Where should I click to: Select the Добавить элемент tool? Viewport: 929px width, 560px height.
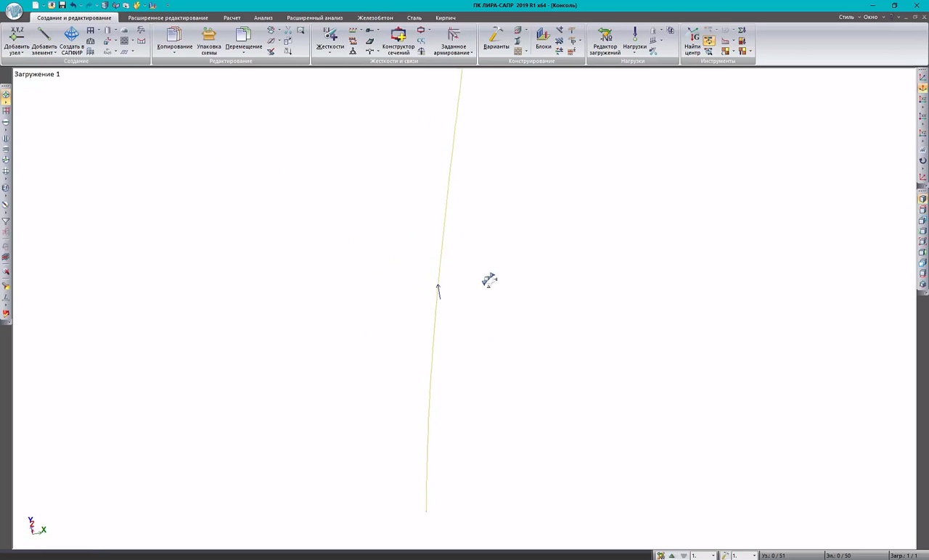click(x=44, y=35)
